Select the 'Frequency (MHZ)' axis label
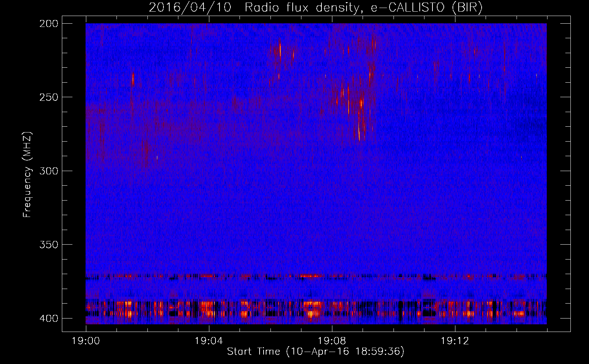The image size is (589, 364). 27,174
